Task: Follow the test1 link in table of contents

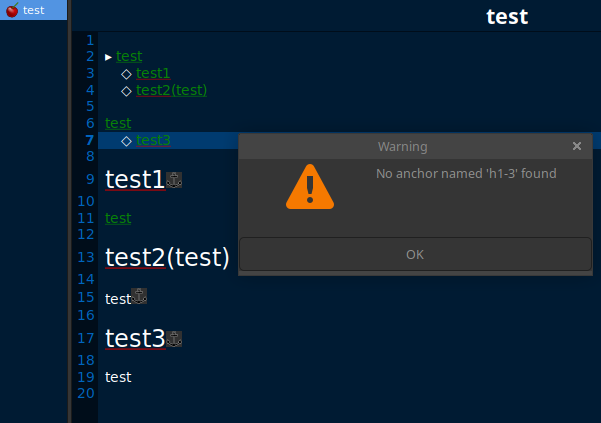Action: (153, 73)
